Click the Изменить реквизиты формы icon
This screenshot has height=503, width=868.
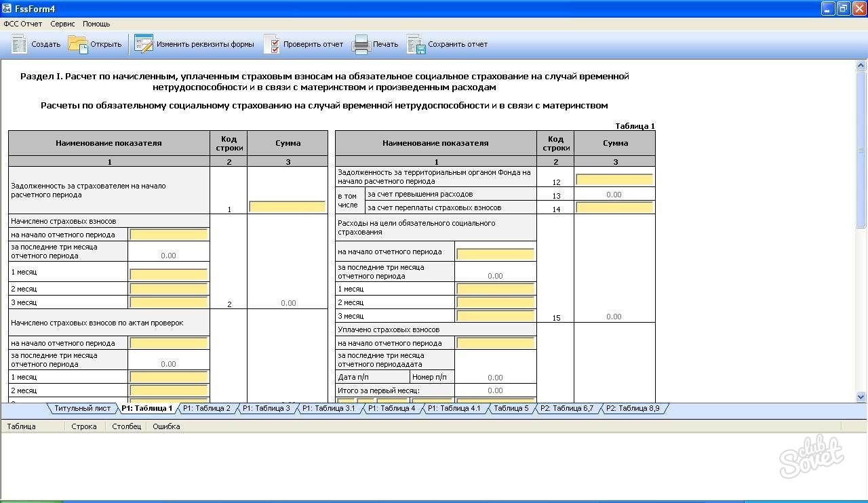pos(144,44)
